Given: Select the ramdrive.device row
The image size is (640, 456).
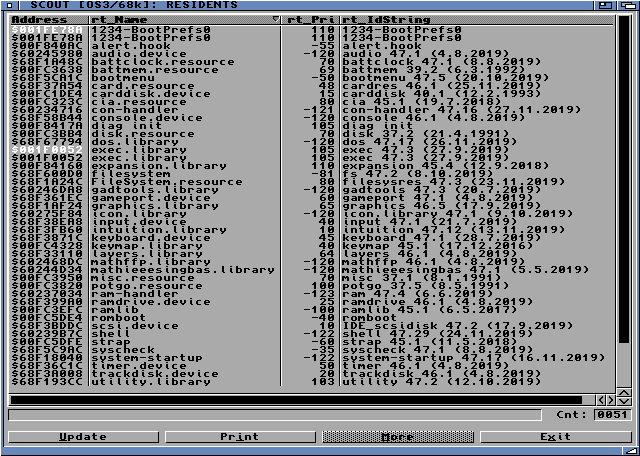Looking at the screenshot, I should click(x=311, y=302).
